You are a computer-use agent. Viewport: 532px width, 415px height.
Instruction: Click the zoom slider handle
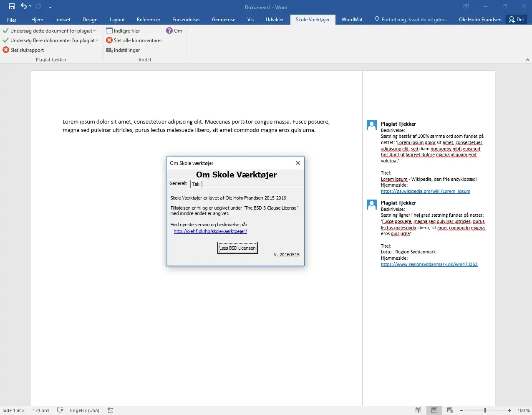(485, 410)
